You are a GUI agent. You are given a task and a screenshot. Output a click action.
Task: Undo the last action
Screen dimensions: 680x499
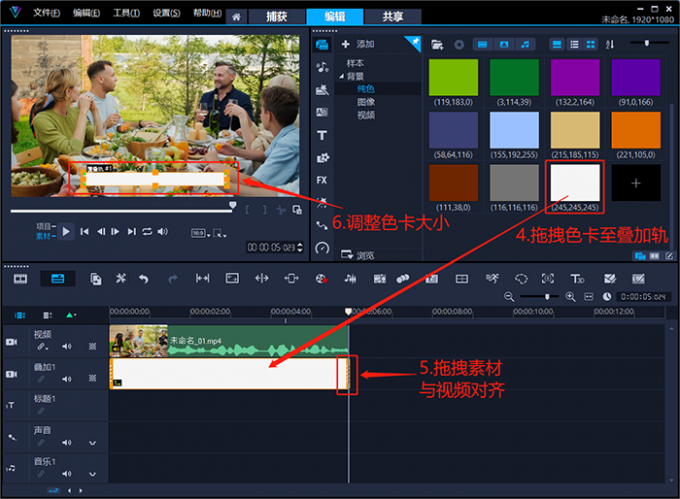144,279
